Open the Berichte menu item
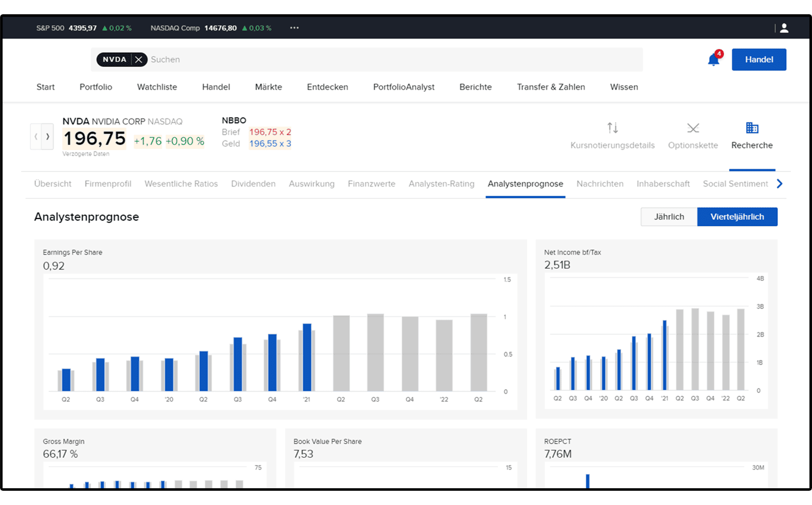The height and width of the screenshot is (505, 812). pyautogui.click(x=476, y=87)
